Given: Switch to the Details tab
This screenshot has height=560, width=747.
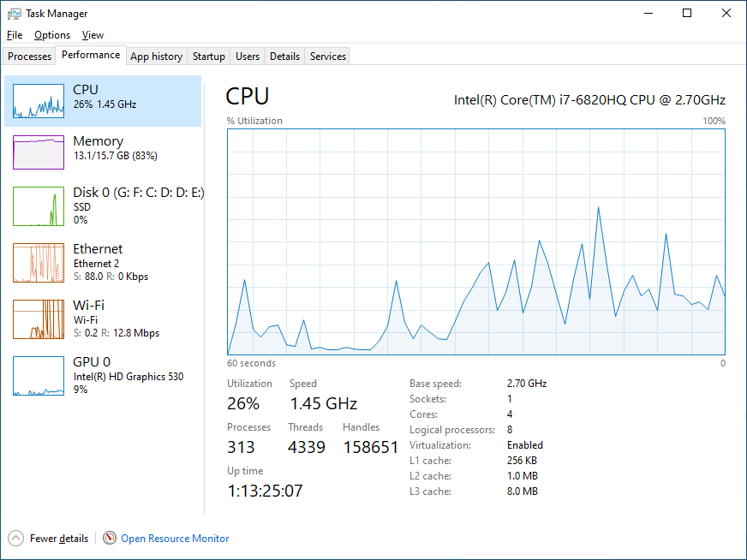Looking at the screenshot, I should tap(284, 57).
